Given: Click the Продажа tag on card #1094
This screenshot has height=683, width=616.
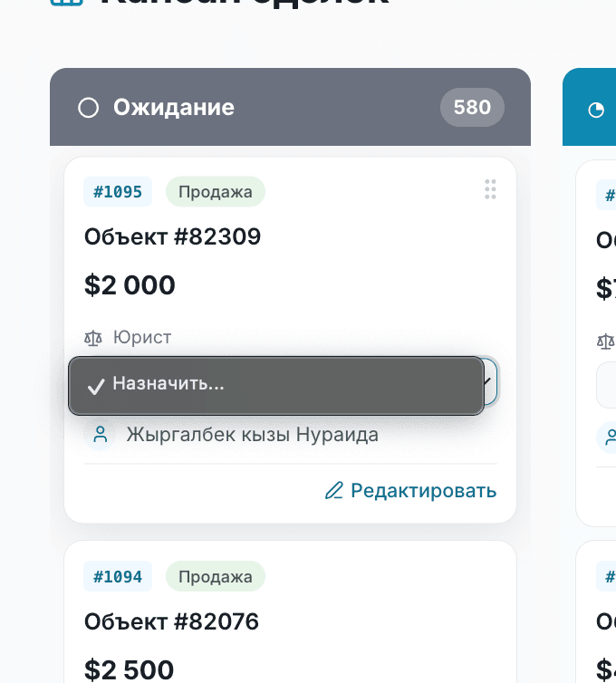Looking at the screenshot, I should tap(216, 577).
